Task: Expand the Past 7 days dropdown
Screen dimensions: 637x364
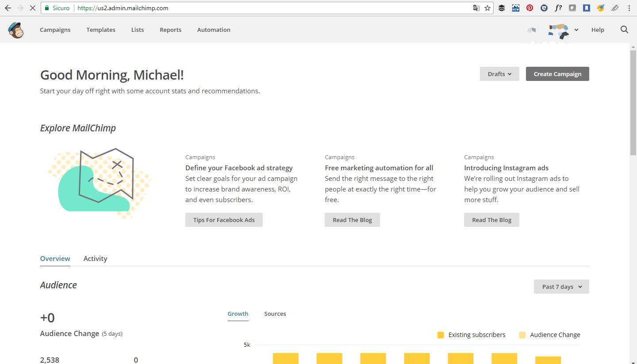Action: tap(561, 287)
